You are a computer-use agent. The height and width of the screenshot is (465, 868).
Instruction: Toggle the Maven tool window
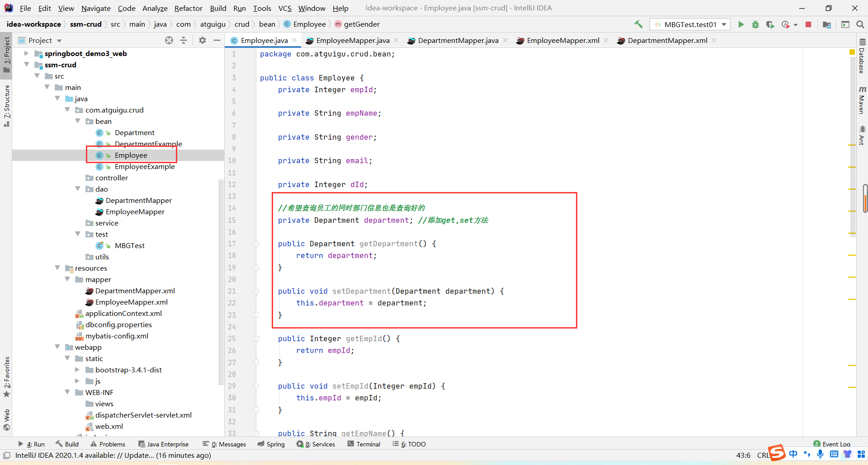coord(862,100)
